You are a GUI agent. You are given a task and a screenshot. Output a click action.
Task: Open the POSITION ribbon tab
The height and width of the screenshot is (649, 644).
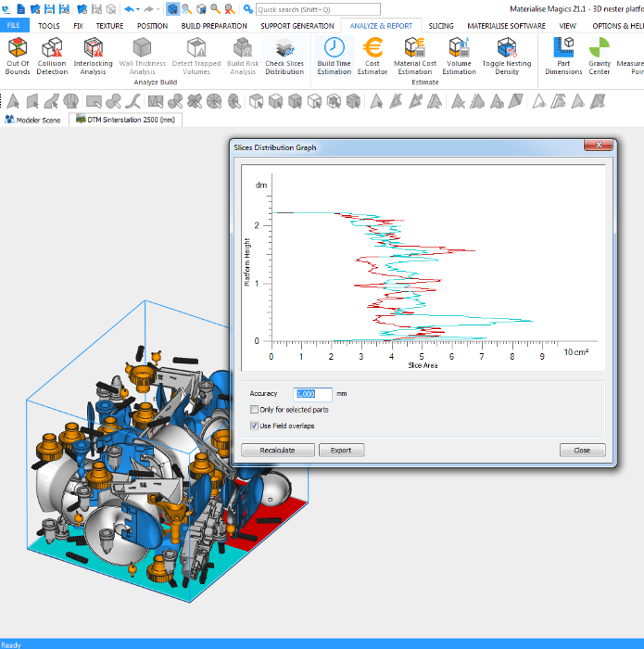point(152,26)
